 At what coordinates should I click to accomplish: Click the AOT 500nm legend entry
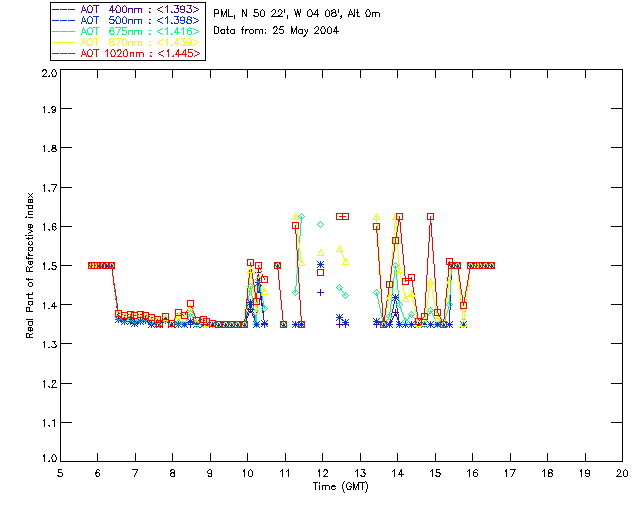126,20
